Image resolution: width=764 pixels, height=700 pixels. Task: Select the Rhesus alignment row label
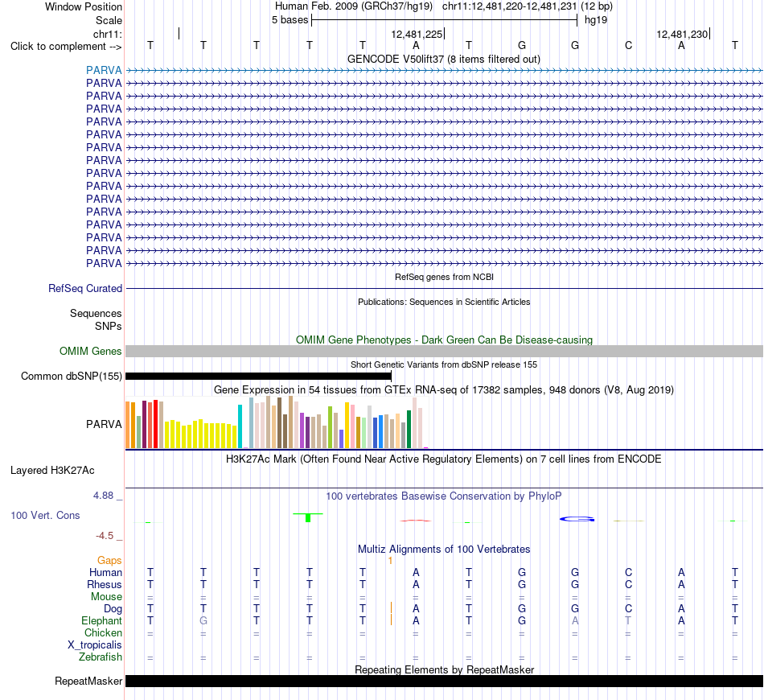[105, 584]
